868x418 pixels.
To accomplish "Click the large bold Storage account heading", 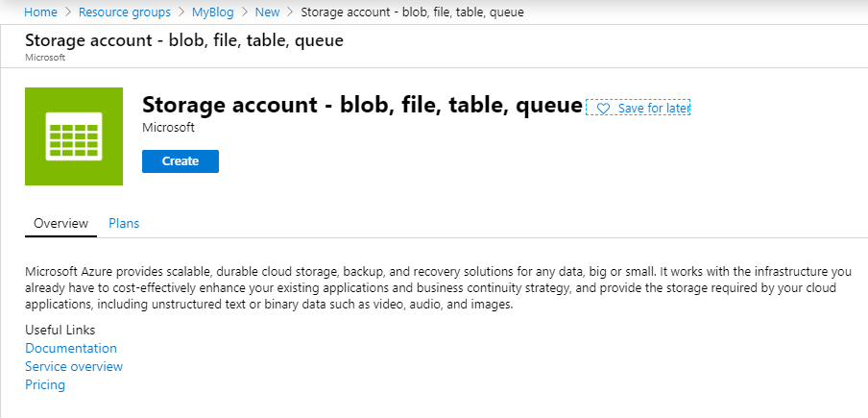I will (x=362, y=105).
